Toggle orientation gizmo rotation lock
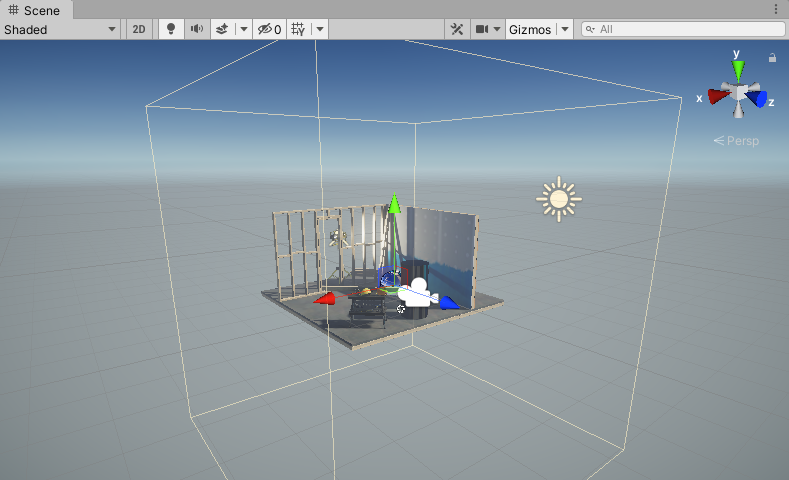 point(772,58)
